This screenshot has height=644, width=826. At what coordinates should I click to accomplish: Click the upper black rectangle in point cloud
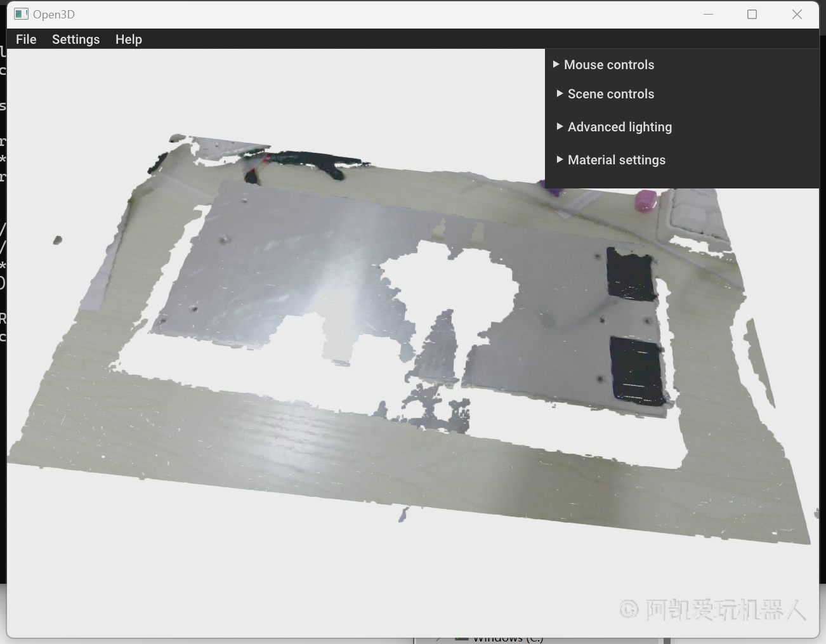(631, 274)
